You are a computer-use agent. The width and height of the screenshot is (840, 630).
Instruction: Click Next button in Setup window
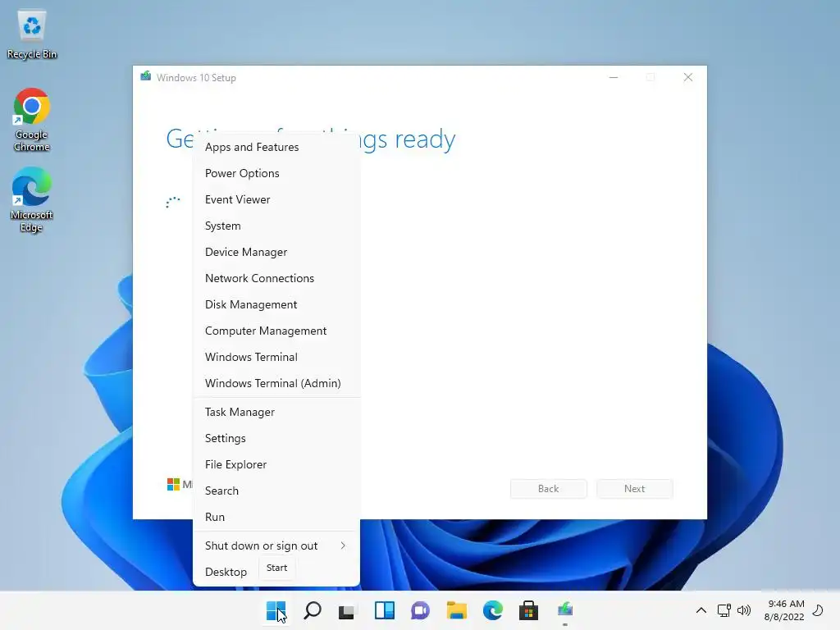(634, 489)
